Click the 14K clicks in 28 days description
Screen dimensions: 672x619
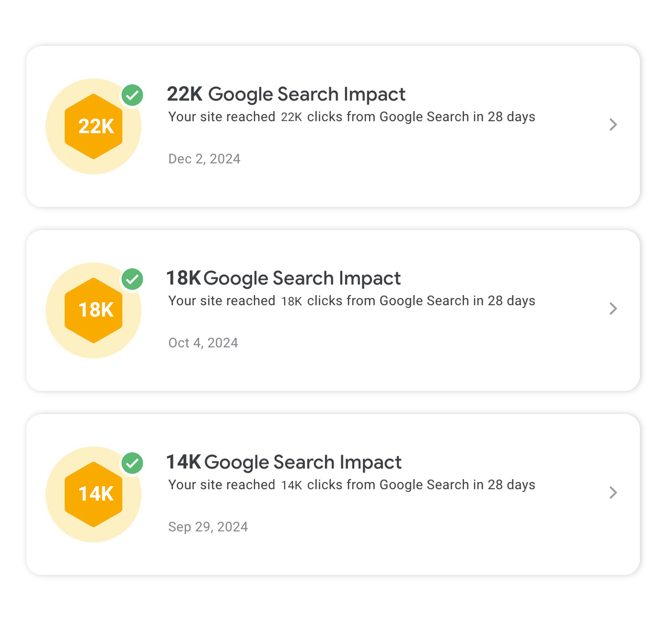pos(351,485)
